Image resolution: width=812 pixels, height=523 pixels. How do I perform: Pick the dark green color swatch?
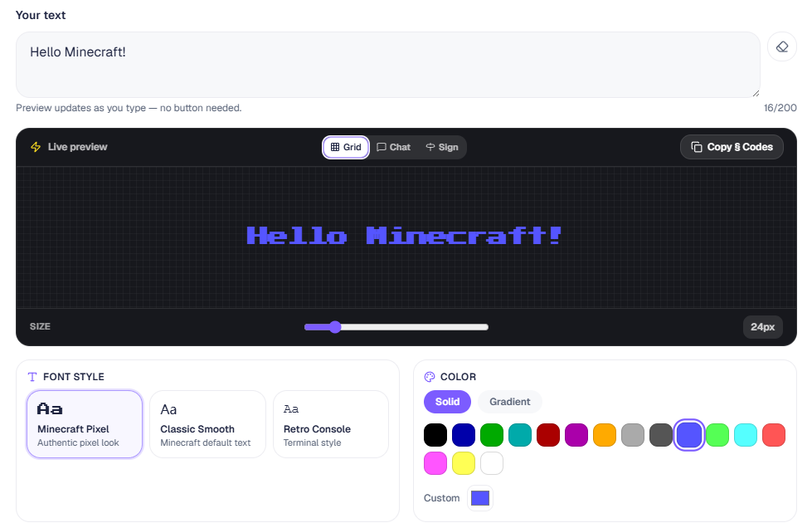(492, 435)
